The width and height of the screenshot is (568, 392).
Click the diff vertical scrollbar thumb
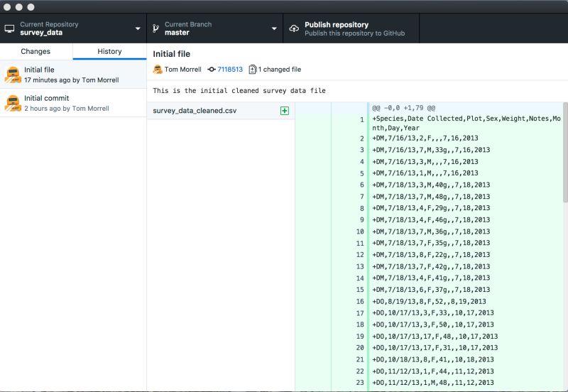565,152
